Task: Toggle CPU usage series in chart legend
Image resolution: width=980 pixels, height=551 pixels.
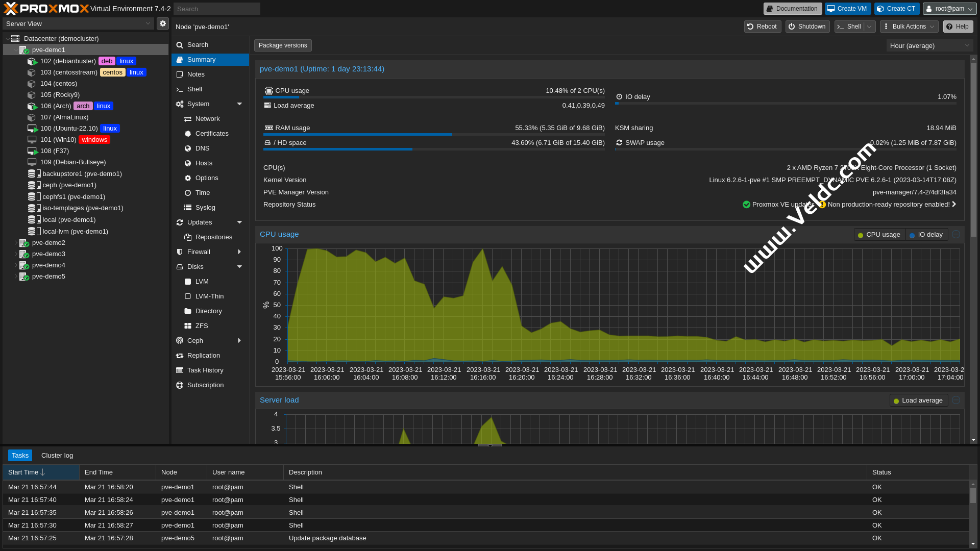Action: pos(879,235)
